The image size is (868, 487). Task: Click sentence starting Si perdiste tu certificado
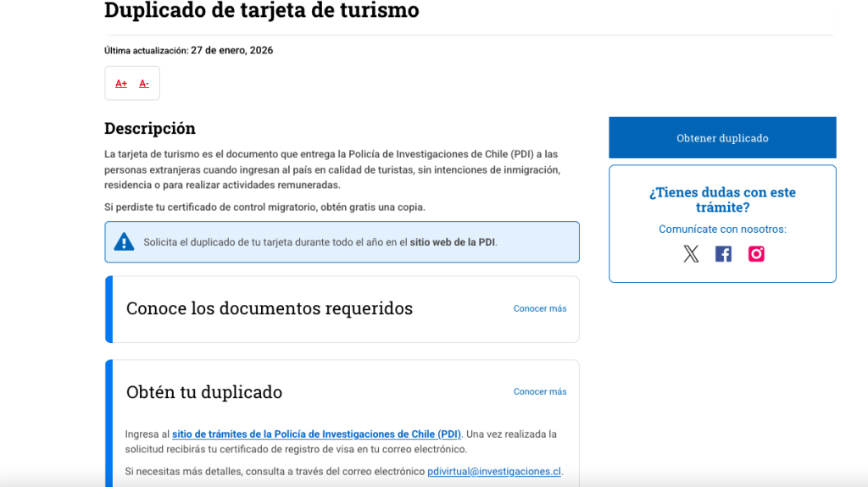coord(264,208)
